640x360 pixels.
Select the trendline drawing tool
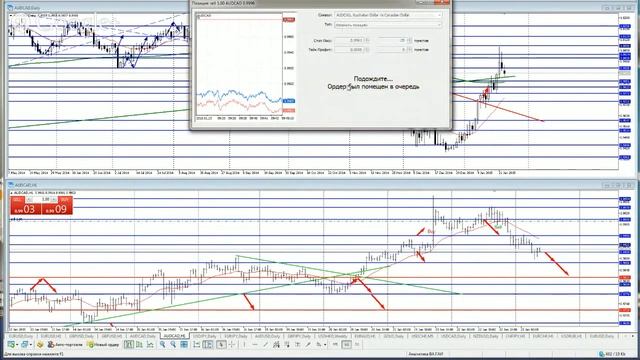click(265, 344)
